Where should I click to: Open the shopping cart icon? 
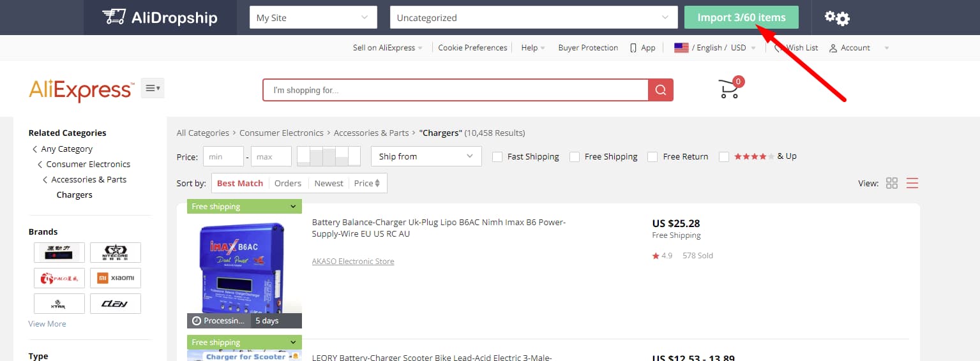pyautogui.click(x=730, y=88)
